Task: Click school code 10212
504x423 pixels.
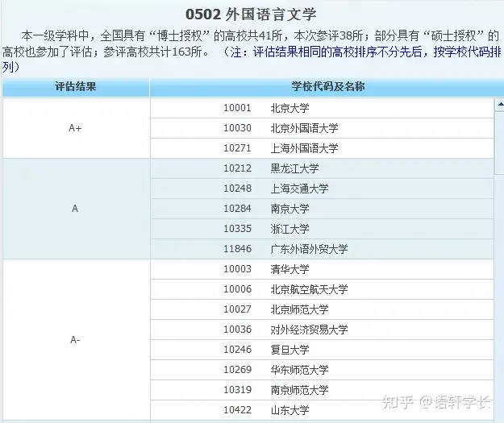Action: click(237, 168)
